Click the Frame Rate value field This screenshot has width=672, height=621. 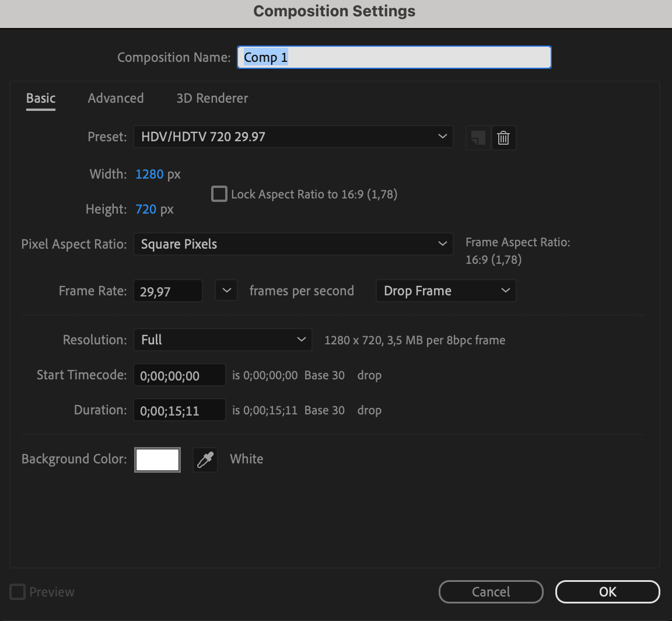(x=167, y=291)
